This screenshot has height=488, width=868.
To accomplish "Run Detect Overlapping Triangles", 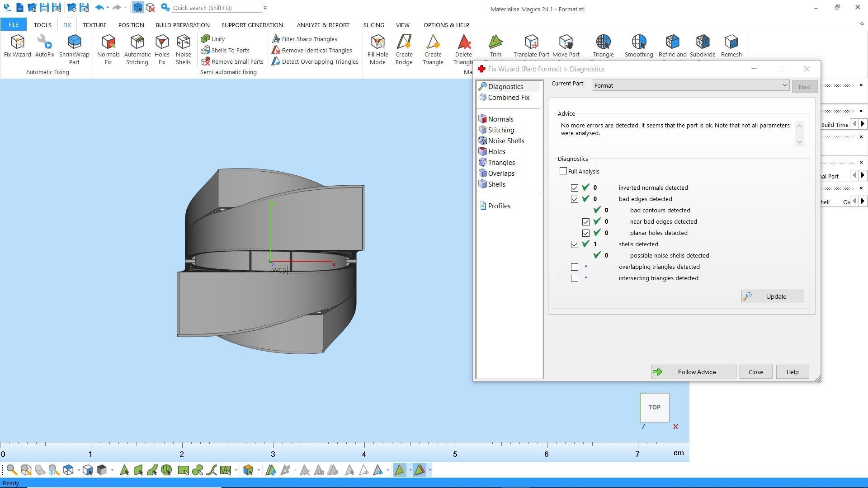I will coord(315,61).
